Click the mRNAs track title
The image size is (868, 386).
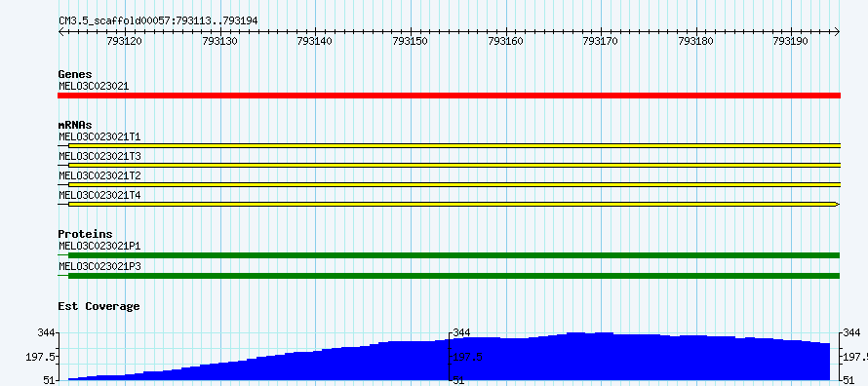(75, 125)
